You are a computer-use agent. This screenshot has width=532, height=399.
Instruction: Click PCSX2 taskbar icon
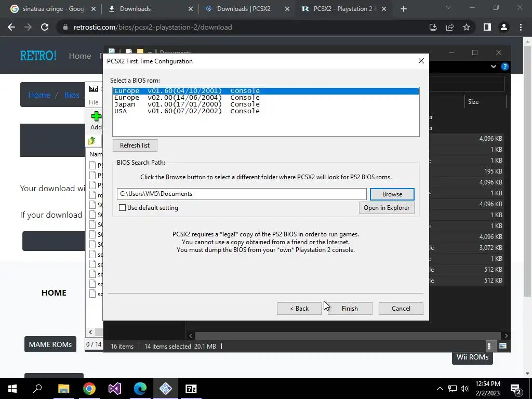click(166, 389)
